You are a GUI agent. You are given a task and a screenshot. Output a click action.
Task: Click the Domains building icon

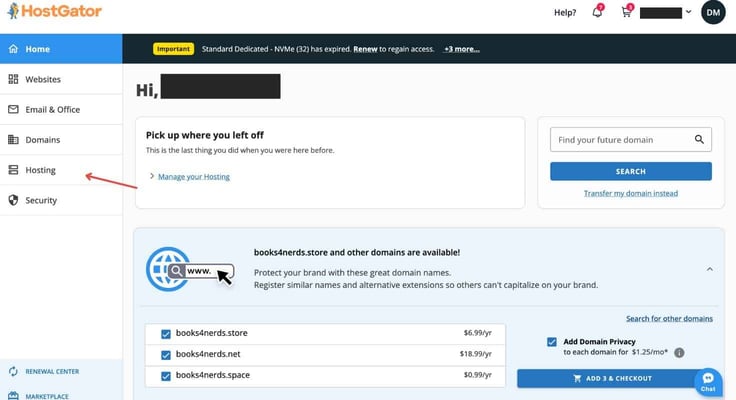(13, 139)
